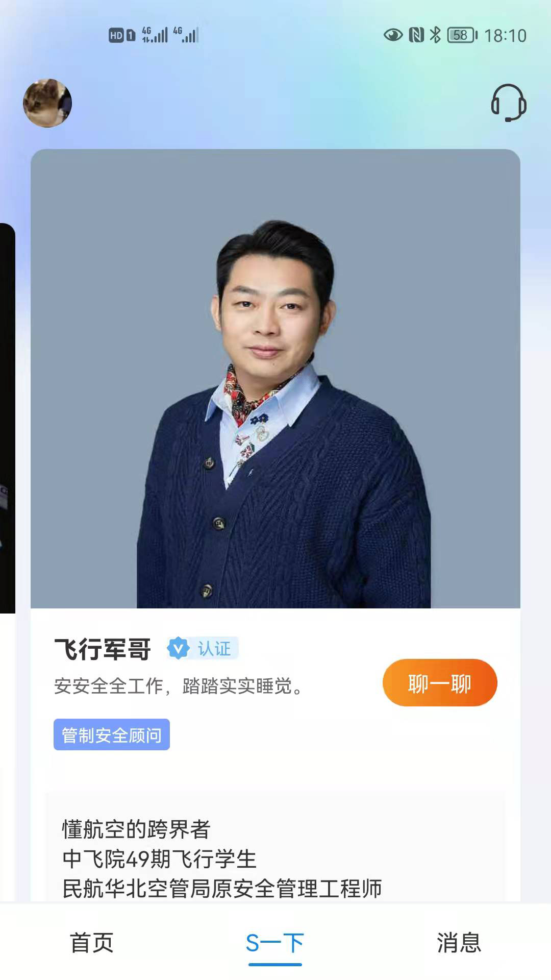The height and width of the screenshot is (980, 551).
Task: Select the S一下 tab
Action: (x=275, y=943)
